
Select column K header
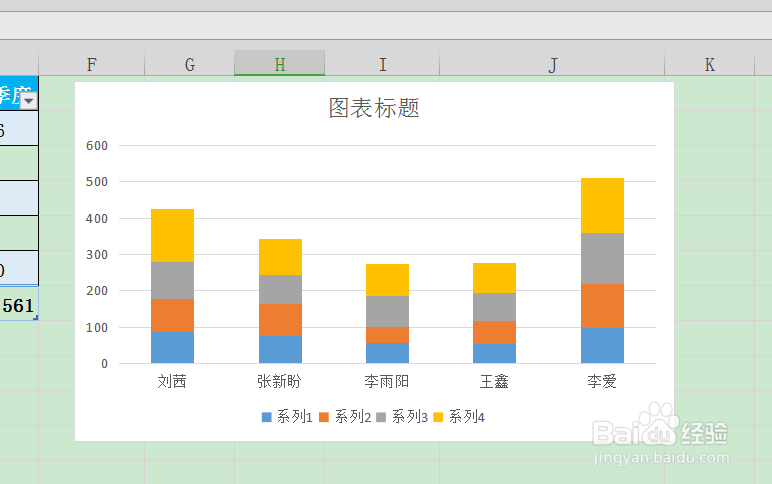tap(709, 64)
